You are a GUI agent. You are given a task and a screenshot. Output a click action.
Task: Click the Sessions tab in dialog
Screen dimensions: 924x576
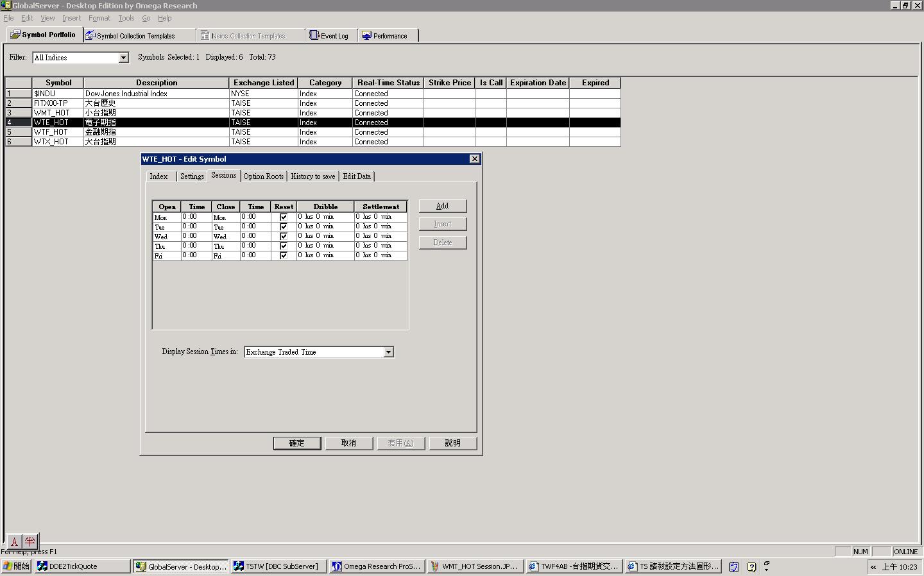click(224, 175)
